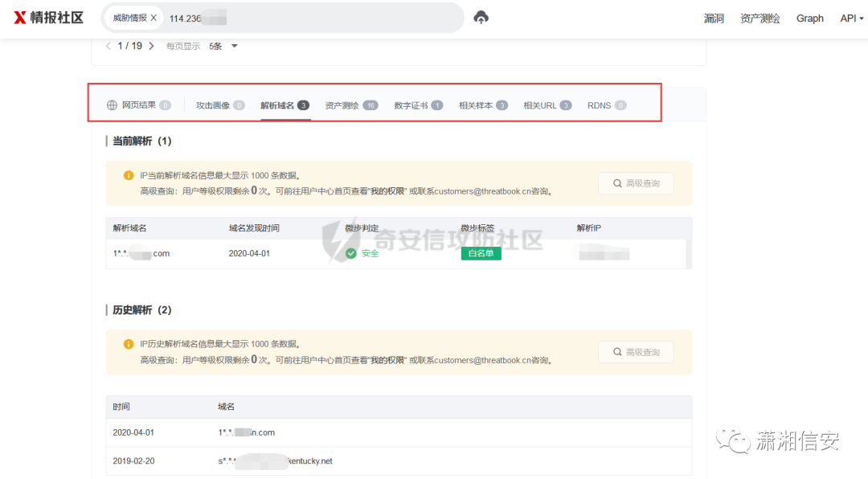Go to next page arrow
The width and height of the screenshot is (868, 479).
click(151, 46)
